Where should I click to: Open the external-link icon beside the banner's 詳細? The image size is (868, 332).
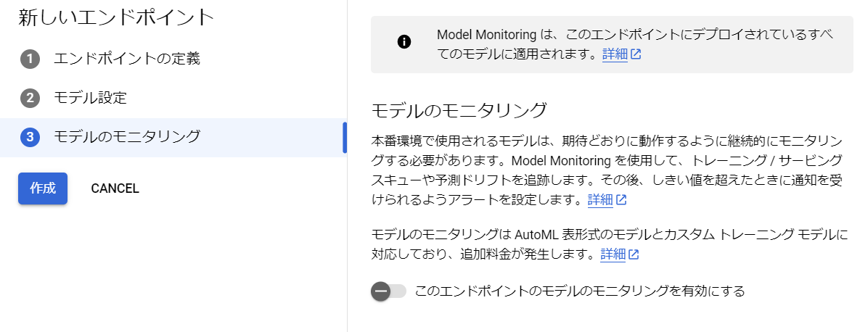click(x=636, y=54)
